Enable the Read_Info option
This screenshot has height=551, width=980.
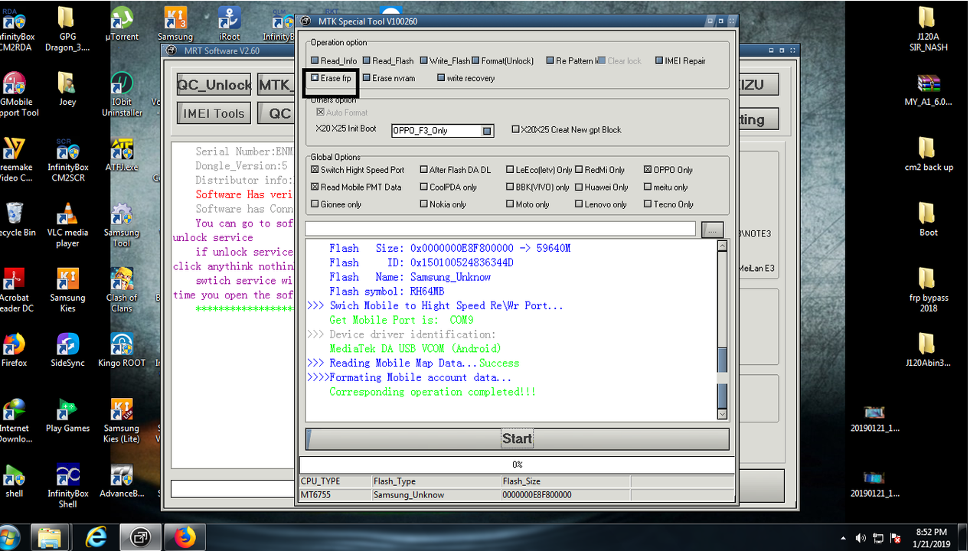pos(315,60)
